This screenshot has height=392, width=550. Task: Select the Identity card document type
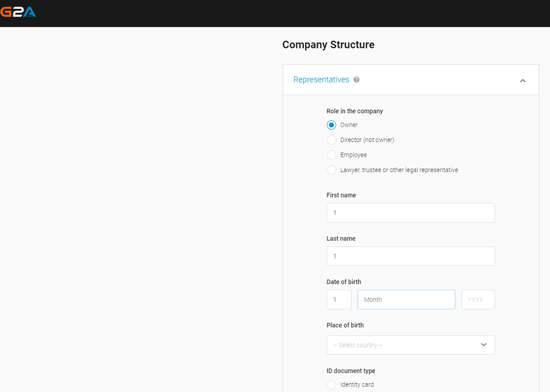pos(331,385)
